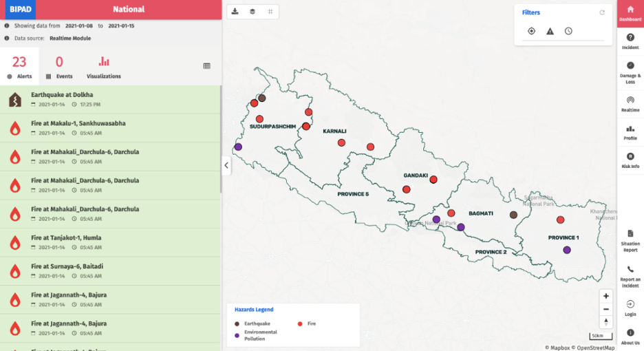Select the date range clock filter icon
The width and height of the screenshot is (644, 351).
point(568,31)
